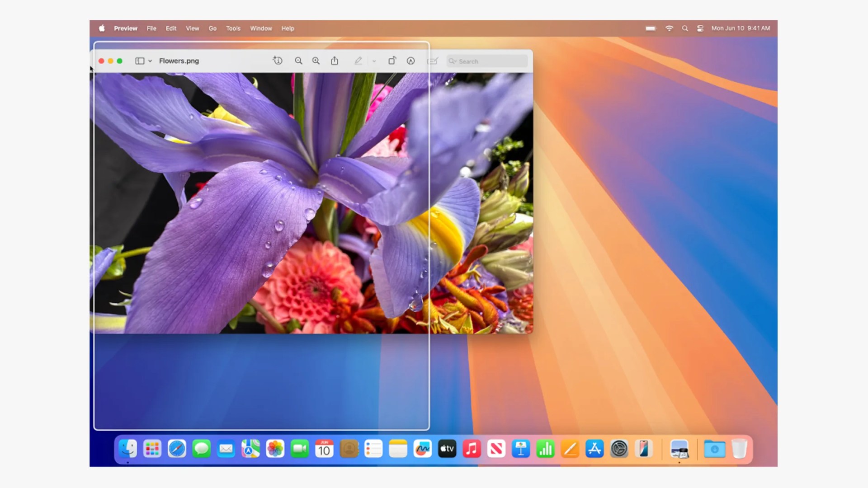Open the File menu

(x=151, y=28)
